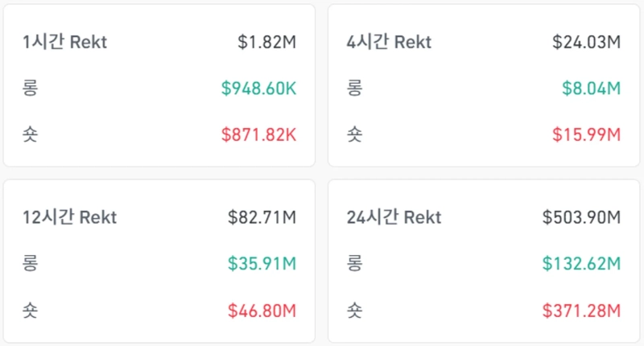Click the red $15.99M short amount
The image size is (644, 346).
point(586,134)
